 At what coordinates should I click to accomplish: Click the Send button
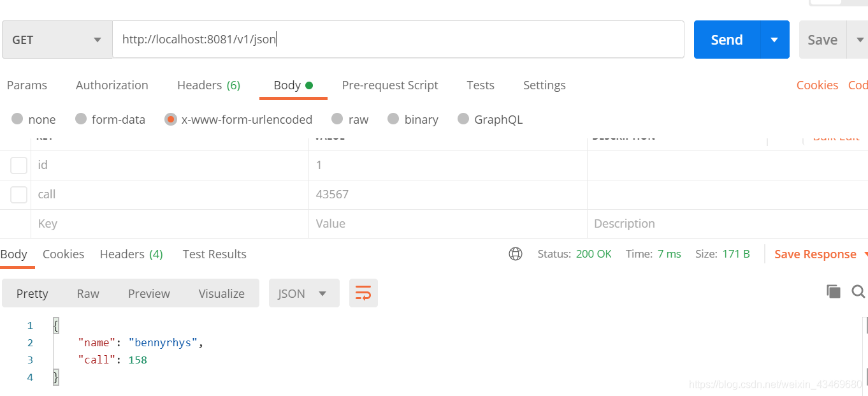(726, 39)
